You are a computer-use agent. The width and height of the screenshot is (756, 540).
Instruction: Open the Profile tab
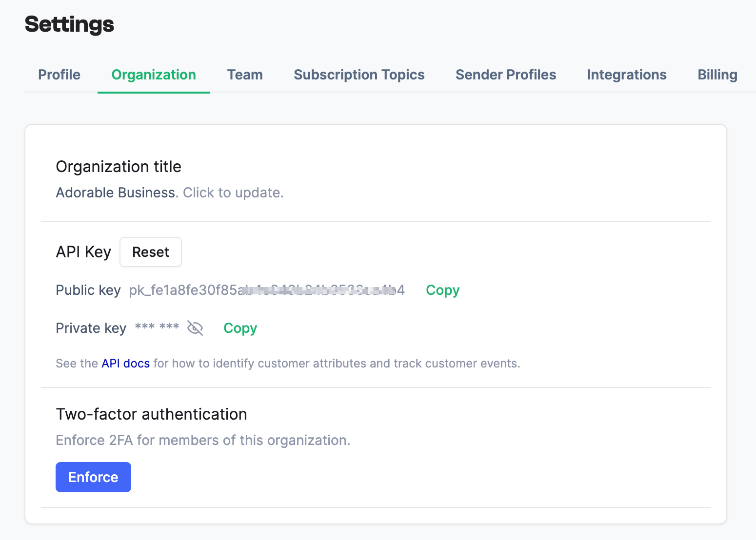pos(59,75)
